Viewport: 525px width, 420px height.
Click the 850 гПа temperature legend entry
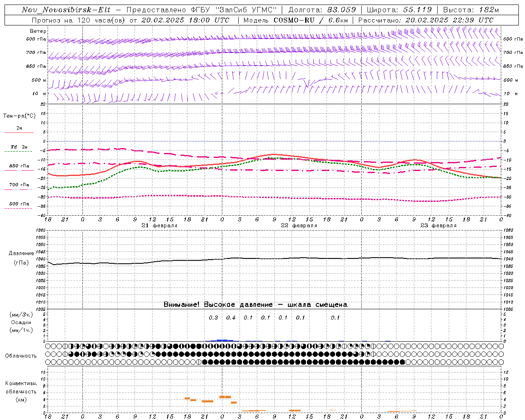(19, 166)
